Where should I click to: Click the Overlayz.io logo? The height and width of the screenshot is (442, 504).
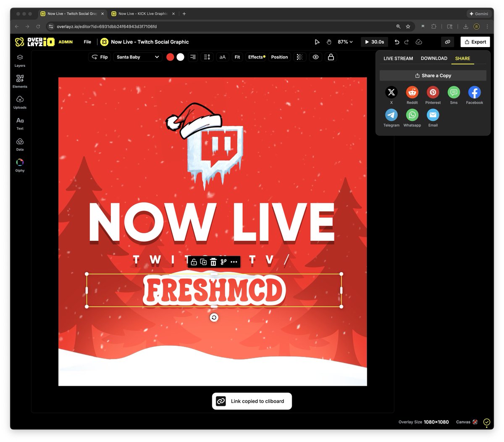coord(34,42)
